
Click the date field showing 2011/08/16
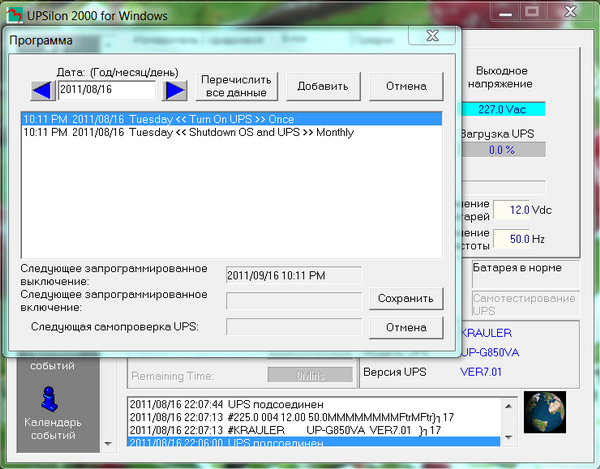click(107, 90)
